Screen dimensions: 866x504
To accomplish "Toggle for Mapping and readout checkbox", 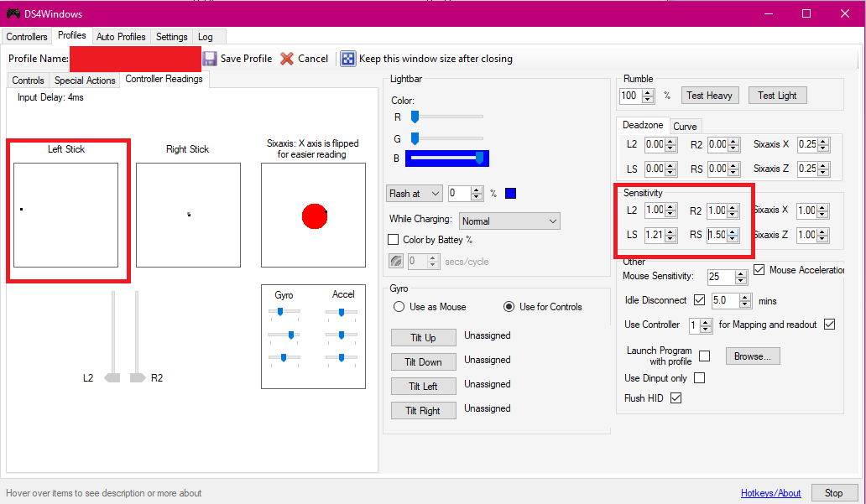I will coord(829,325).
